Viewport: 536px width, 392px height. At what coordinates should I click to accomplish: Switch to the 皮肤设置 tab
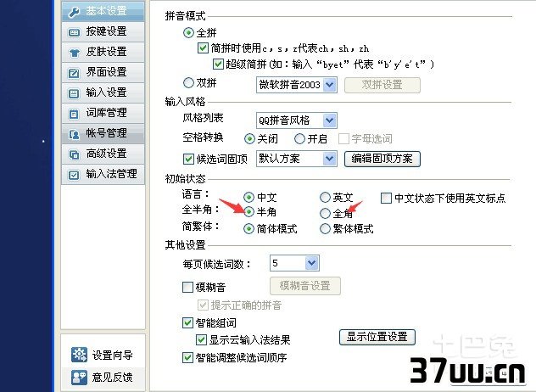[x=103, y=52]
